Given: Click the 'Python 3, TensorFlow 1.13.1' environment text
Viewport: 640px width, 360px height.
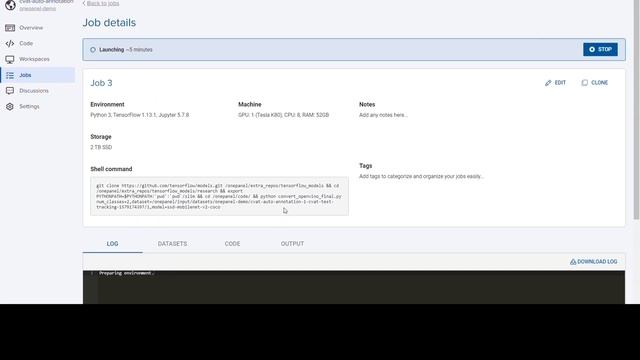Looking at the screenshot, I should pos(140,115).
